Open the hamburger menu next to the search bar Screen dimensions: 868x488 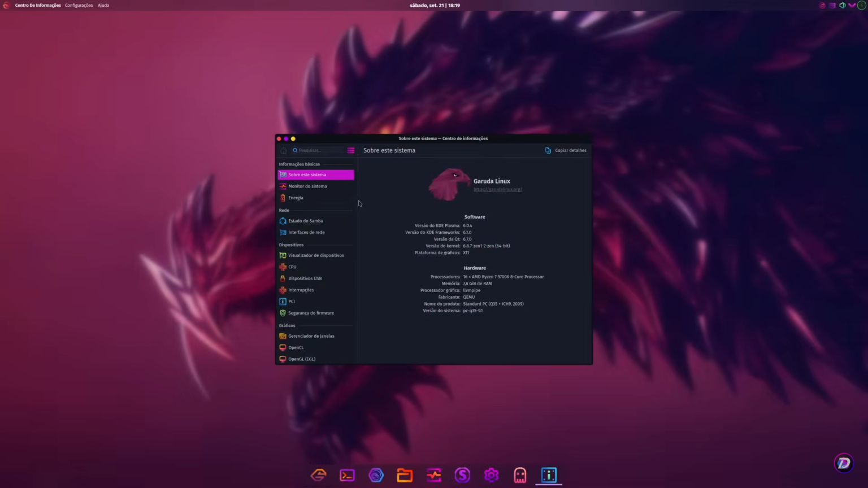click(350, 150)
